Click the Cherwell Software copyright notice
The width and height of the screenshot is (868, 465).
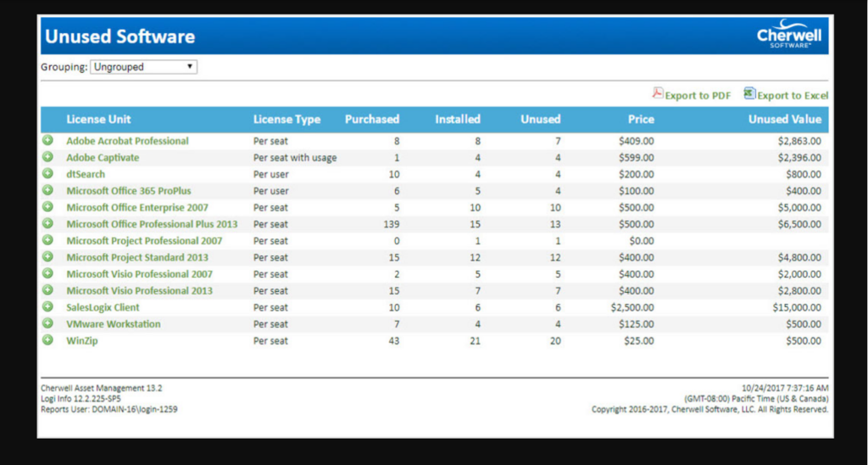pos(709,409)
